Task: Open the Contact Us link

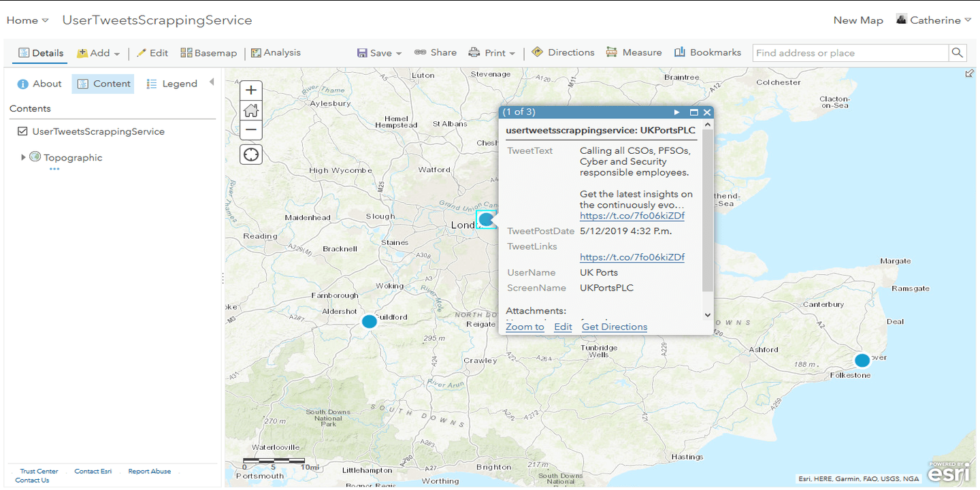Action: point(32,480)
